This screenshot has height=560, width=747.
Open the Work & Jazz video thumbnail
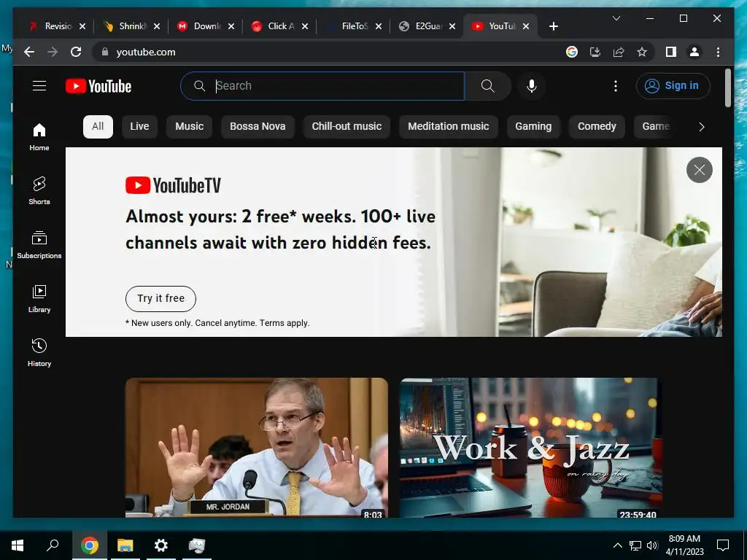531,447
